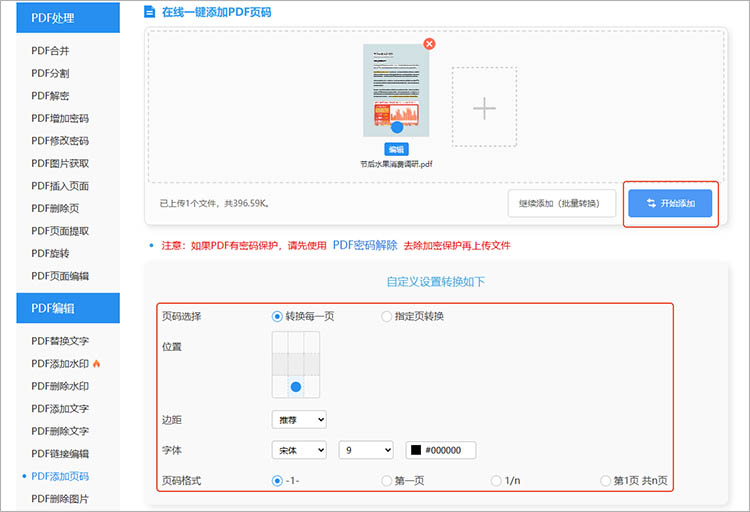Open PDF图片获取 in sidebar
This screenshot has width=750, height=512.
tap(60, 163)
